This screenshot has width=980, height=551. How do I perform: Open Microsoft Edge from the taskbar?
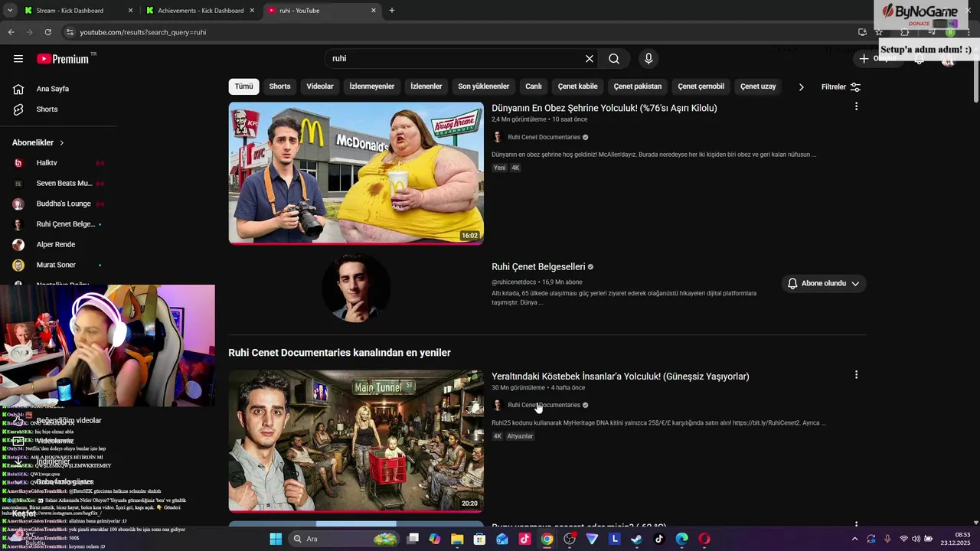[681, 539]
